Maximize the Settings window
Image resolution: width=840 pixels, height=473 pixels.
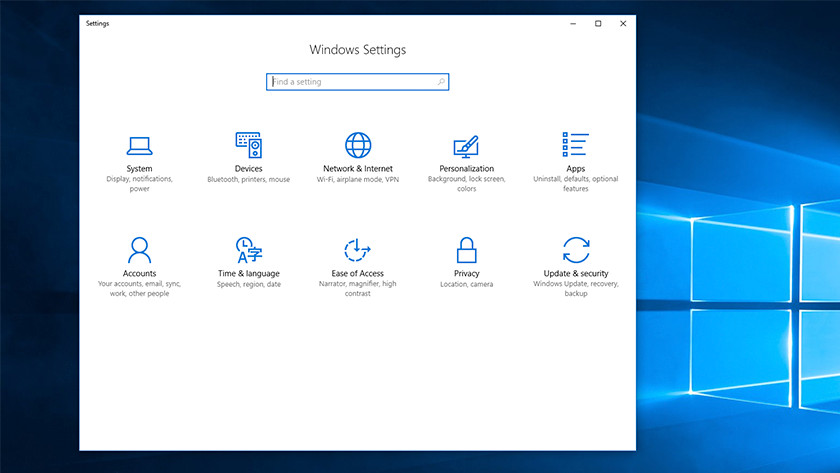click(598, 23)
